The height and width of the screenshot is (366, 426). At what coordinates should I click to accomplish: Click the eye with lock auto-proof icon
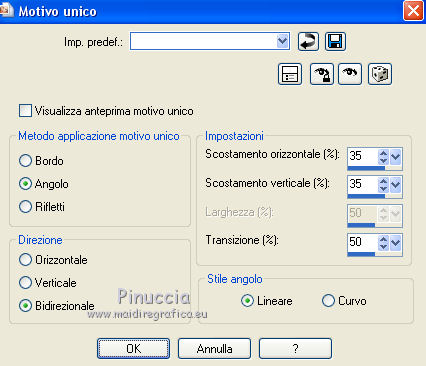pyautogui.click(x=321, y=74)
